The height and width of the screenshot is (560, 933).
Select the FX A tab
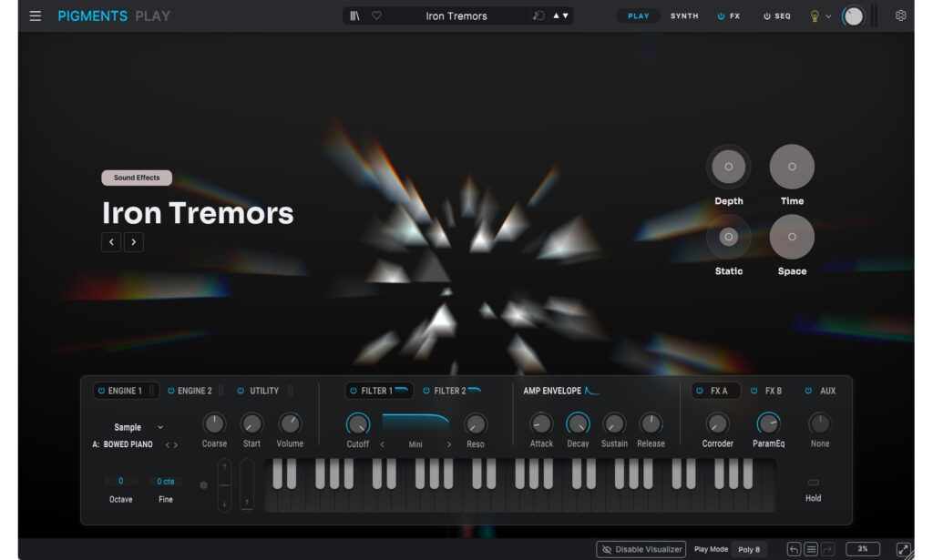[716, 391]
